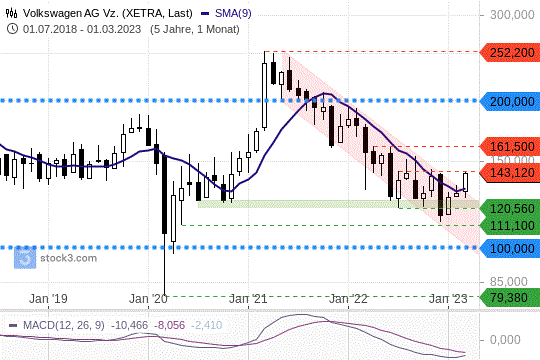Click the Jan '23 time axis label

point(448,299)
